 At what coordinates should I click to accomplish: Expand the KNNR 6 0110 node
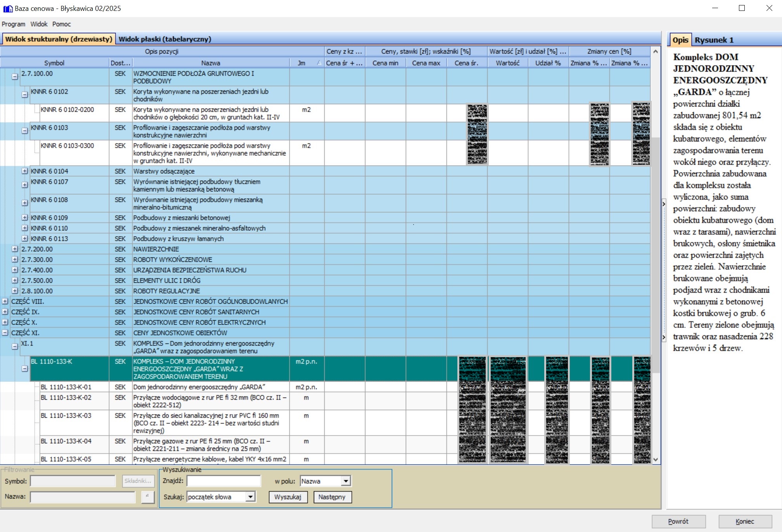[x=25, y=228]
